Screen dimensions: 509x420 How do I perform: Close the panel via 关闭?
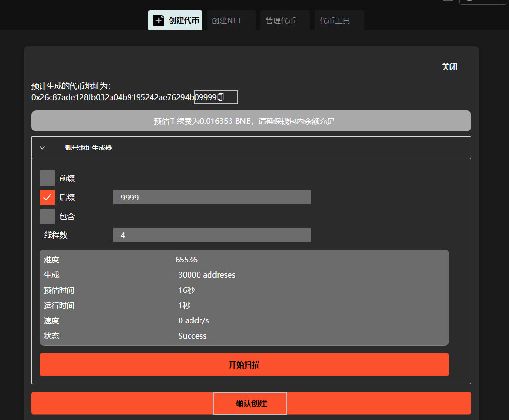(x=449, y=67)
